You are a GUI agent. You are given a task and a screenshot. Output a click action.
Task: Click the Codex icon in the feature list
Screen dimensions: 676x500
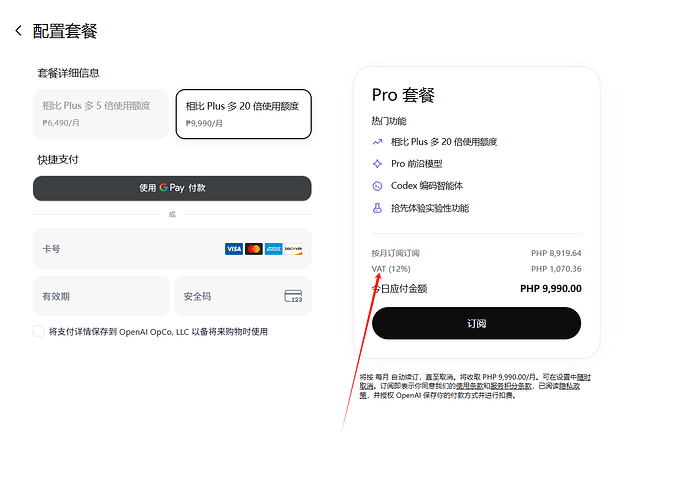click(x=377, y=186)
